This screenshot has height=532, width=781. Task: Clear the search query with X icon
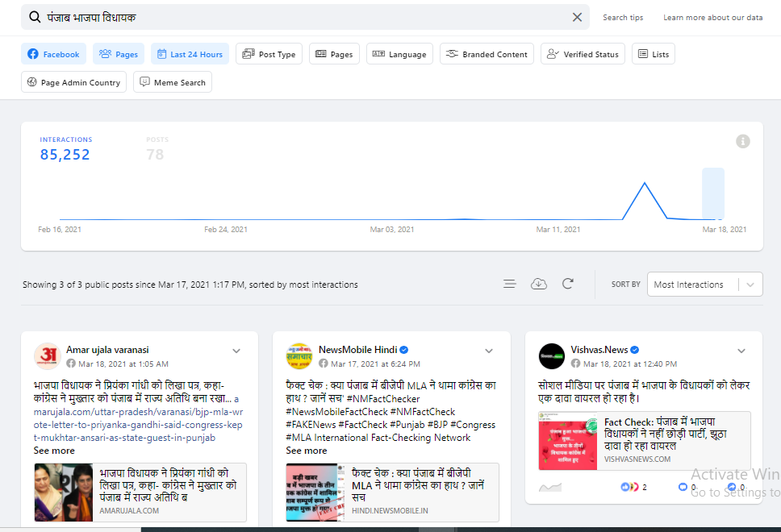(x=577, y=17)
